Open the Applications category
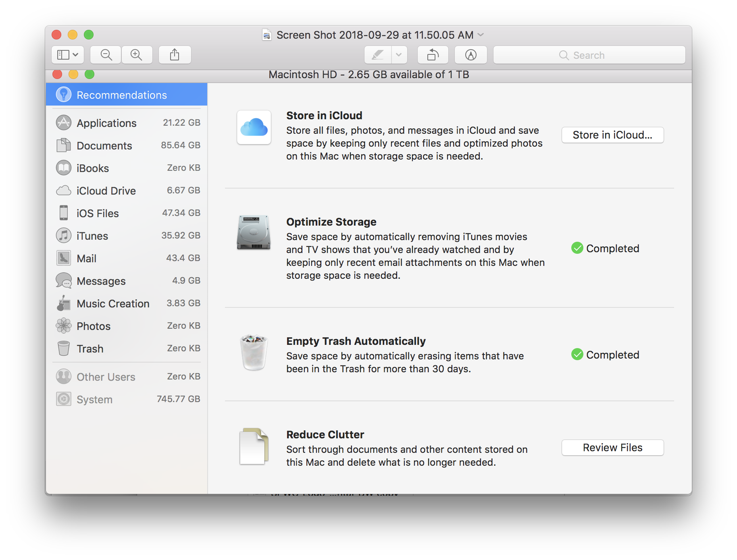 click(x=127, y=122)
